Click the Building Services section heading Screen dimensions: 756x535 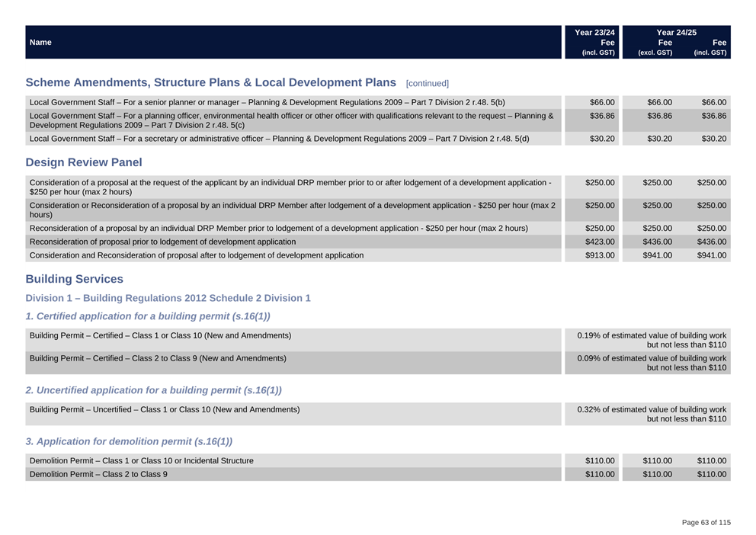click(x=74, y=279)
